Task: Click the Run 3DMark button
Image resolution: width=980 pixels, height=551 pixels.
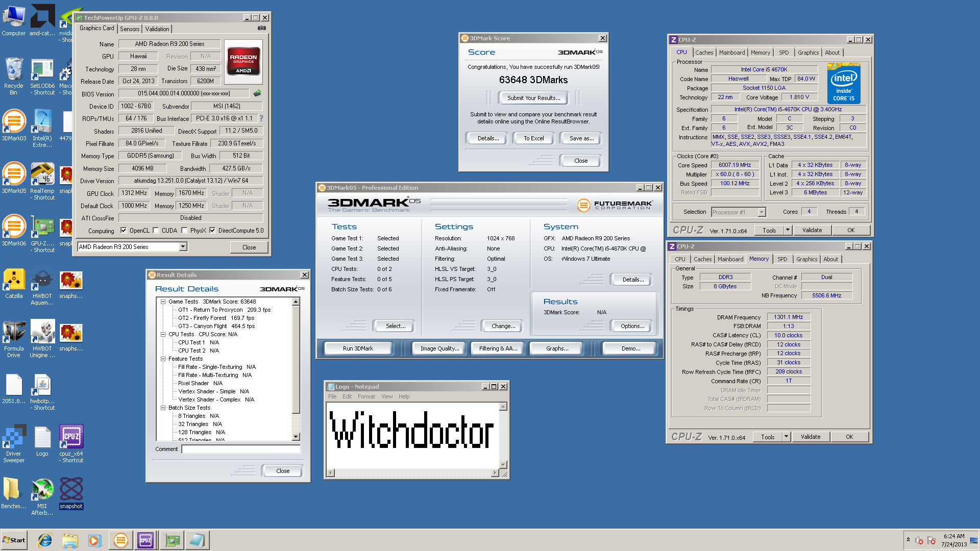Action: 358,348
